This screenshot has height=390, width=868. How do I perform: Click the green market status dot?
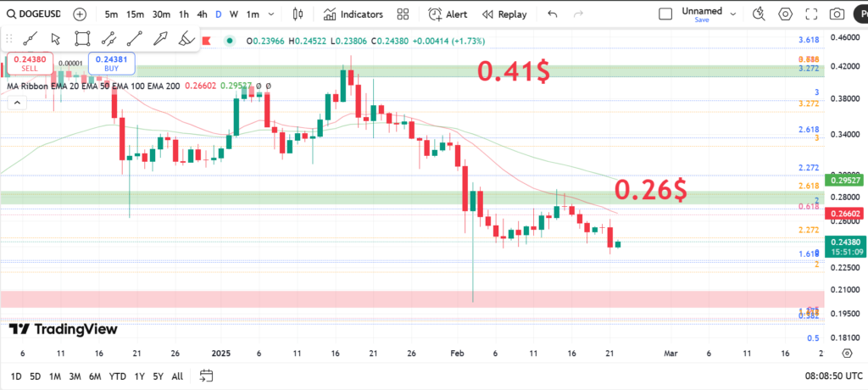click(x=229, y=41)
